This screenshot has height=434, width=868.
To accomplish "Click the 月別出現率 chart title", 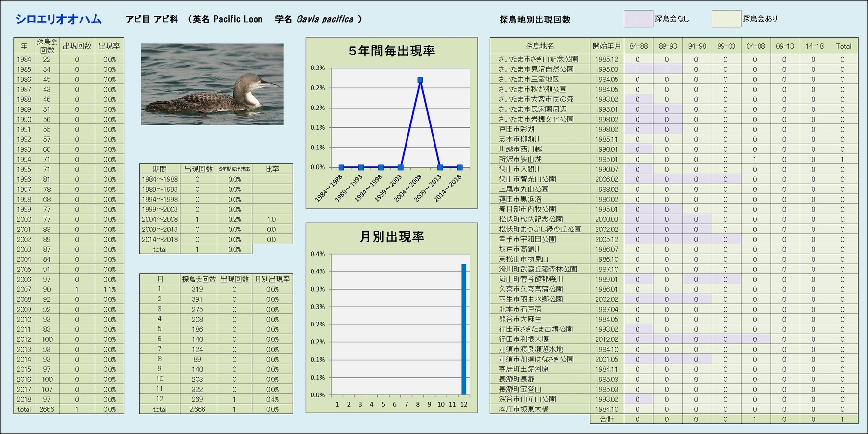I will tap(392, 237).
